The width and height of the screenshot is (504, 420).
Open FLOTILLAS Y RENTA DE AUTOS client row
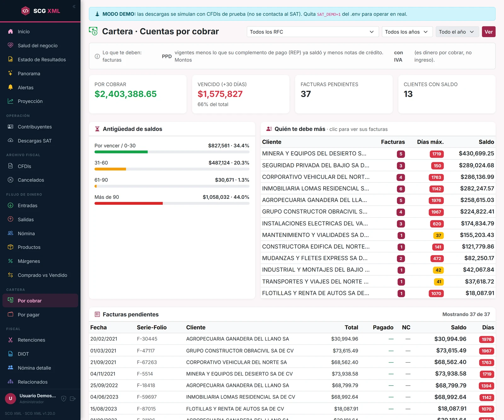click(378, 293)
